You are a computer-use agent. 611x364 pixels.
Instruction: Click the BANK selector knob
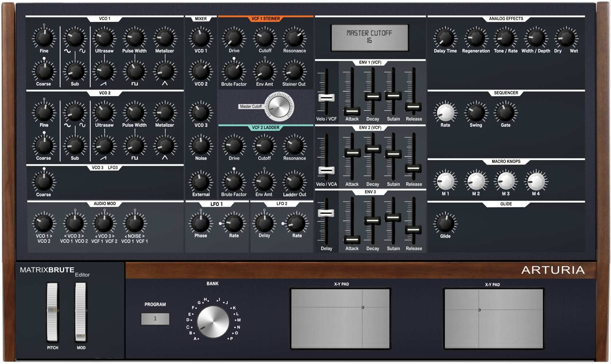tap(213, 322)
